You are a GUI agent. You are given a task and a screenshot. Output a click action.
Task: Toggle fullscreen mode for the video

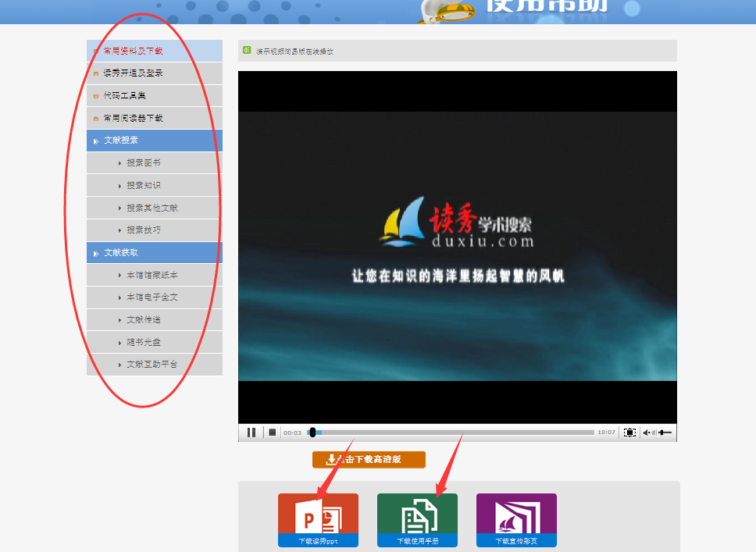[x=629, y=433]
